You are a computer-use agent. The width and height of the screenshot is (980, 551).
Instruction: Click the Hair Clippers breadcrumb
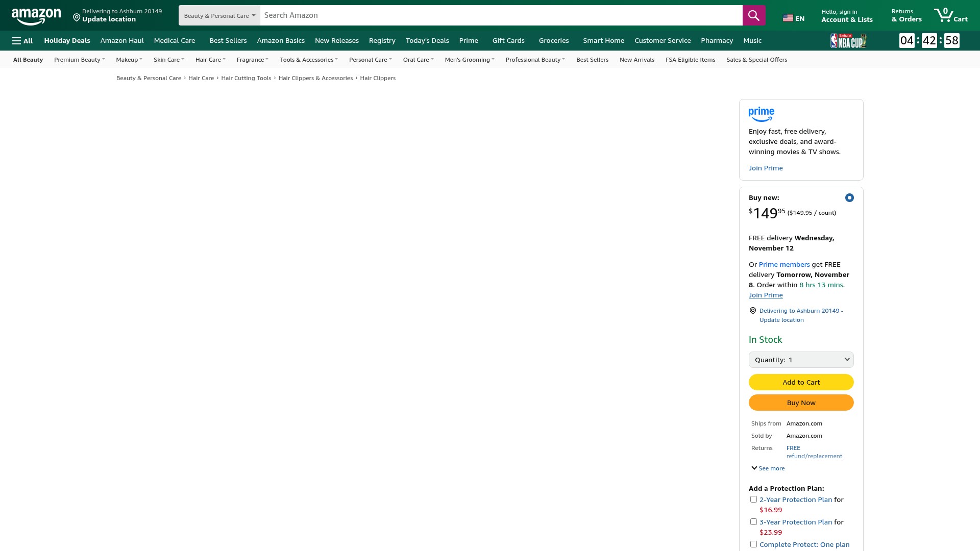click(378, 78)
